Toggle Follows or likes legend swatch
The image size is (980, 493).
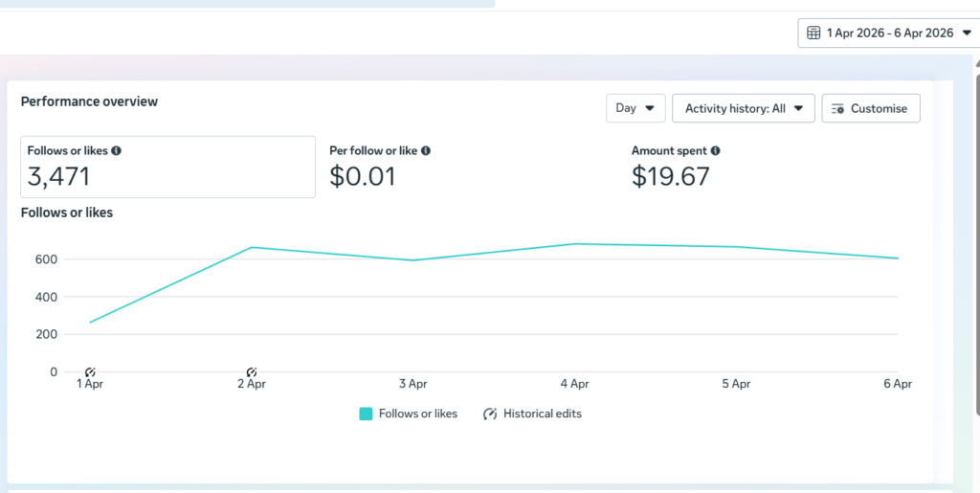click(x=366, y=414)
